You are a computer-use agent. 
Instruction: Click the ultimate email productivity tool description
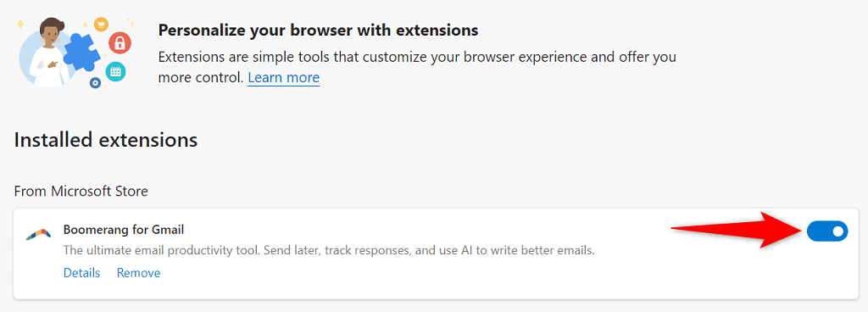[x=329, y=251]
